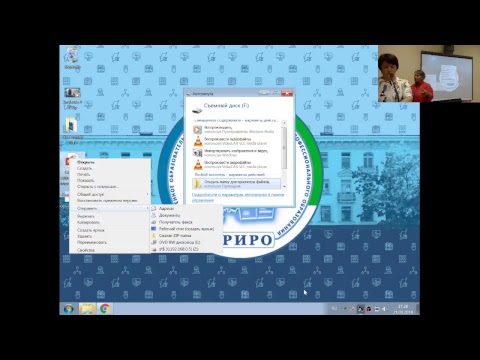Click the volume speaker icon in system tray
The width and height of the screenshot is (480, 360).
(384, 309)
